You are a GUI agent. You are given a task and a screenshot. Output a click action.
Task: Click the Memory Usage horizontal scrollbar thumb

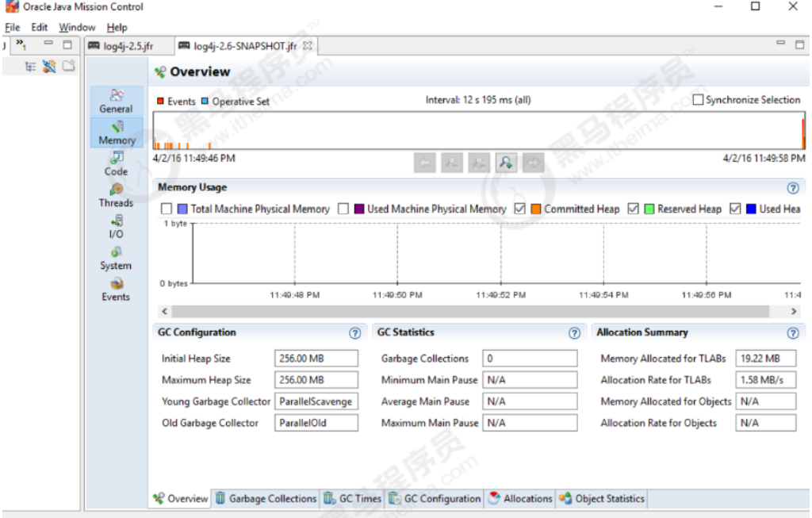(x=470, y=311)
